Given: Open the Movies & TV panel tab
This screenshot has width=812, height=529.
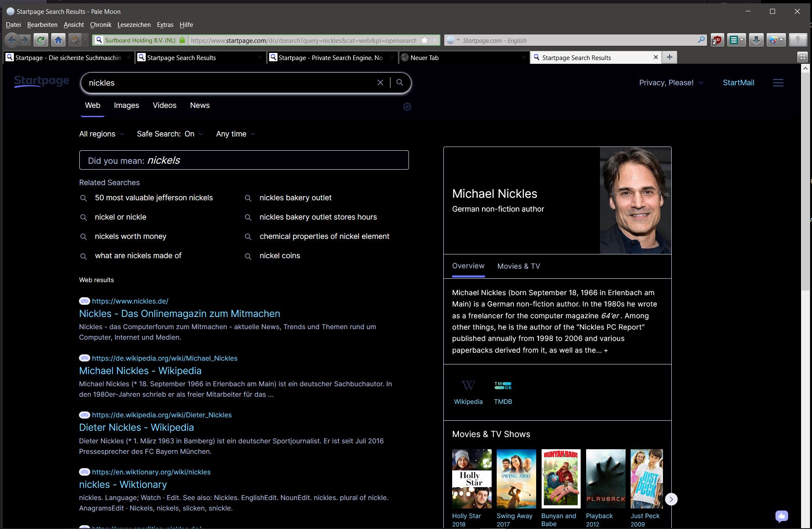Looking at the screenshot, I should [x=519, y=266].
